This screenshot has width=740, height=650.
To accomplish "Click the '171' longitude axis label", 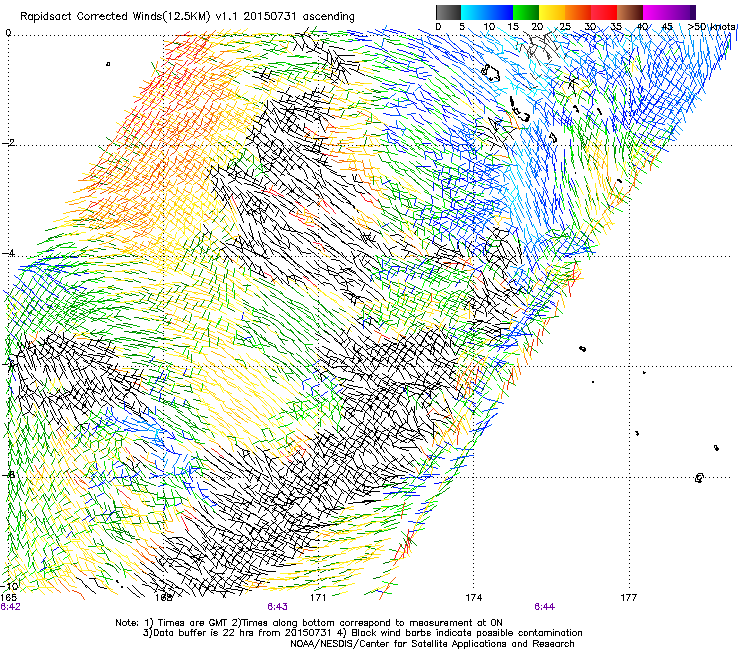I will click(318, 598).
